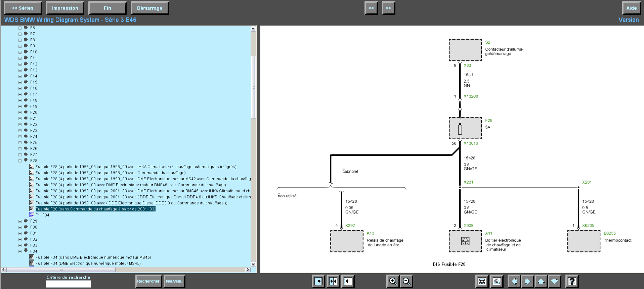The width and height of the screenshot is (644, 289).
Task: Click the print diagram icon
Action: pyautogui.click(x=497, y=281)
